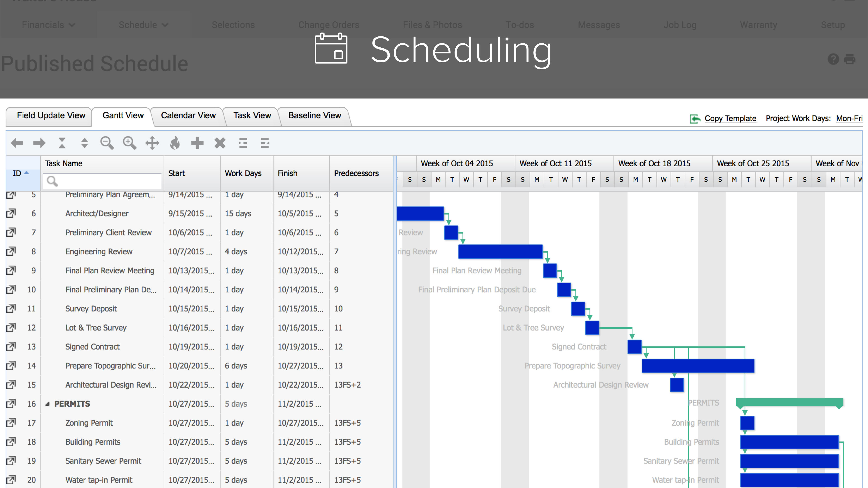Open details icon for Signed Contract row
This screenshot has height=488, width=868.
(x=11, y=347)
